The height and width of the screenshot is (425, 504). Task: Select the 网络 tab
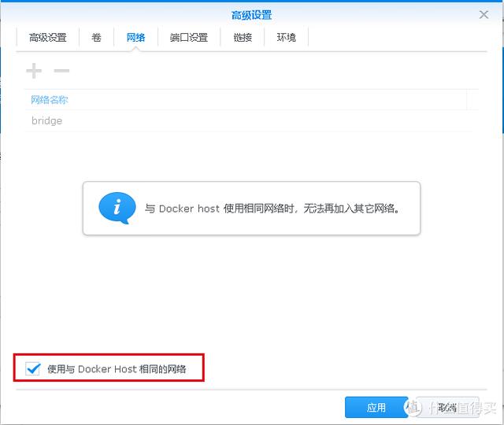[135, 38]
